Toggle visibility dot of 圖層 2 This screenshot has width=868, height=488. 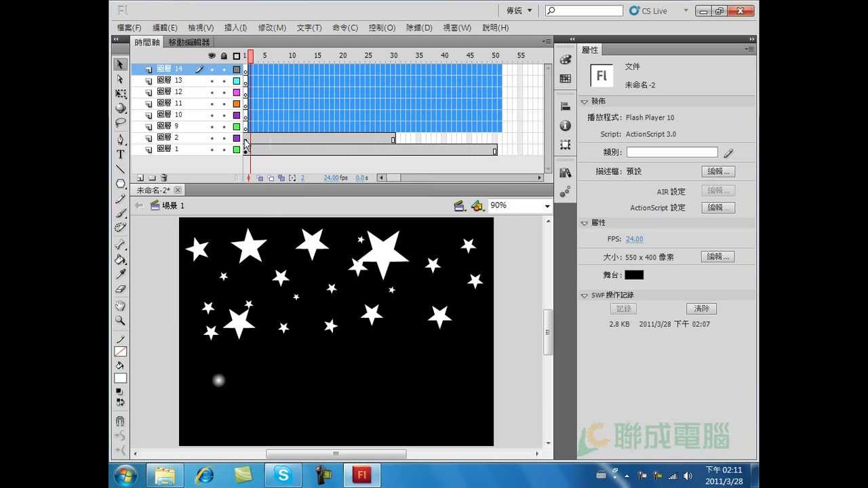pos(212,138)
